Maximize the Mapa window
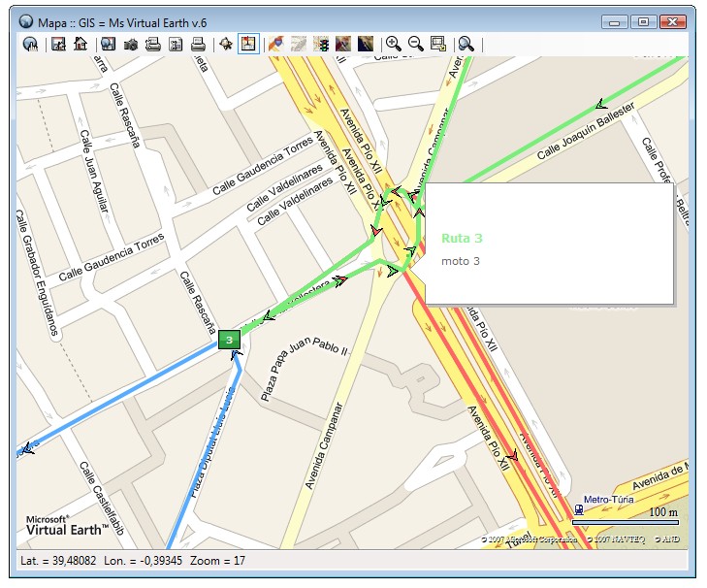 [x=642, y=20]
